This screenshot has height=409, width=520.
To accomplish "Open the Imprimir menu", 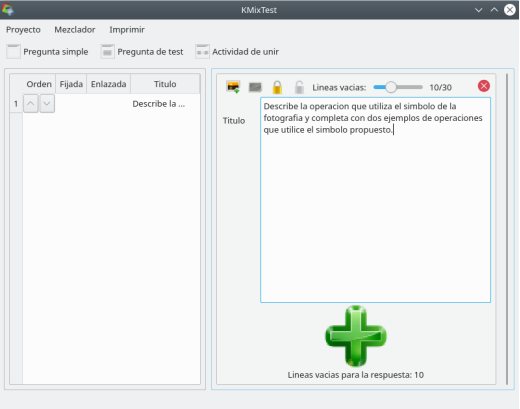I will (127, 30).
